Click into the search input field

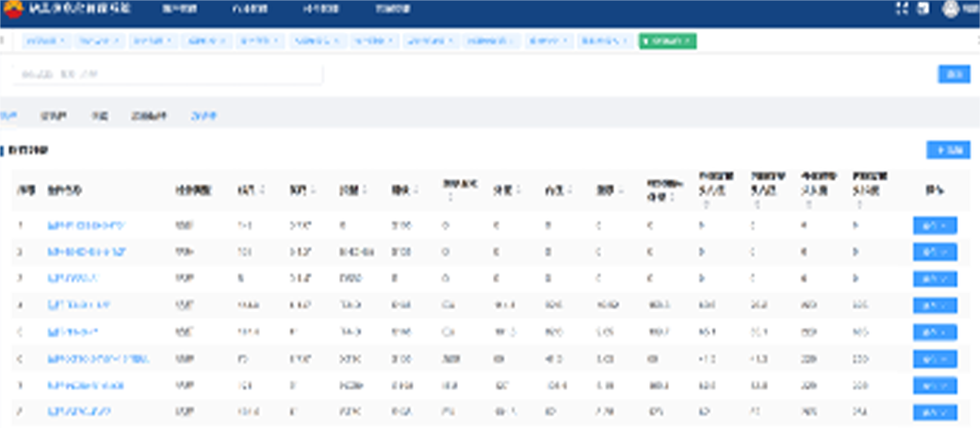(x=168, y=74)
